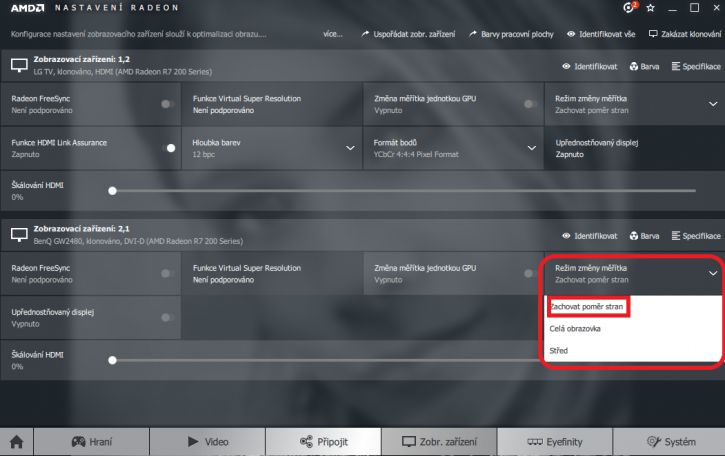Click Funkce Virtual Super Resolution tile for LG TV

271,104
